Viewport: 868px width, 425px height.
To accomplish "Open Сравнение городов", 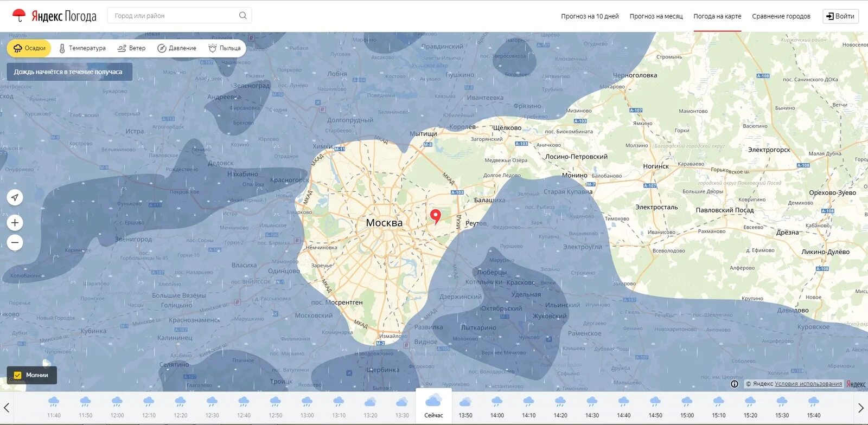I will click(x=781, y=16).
